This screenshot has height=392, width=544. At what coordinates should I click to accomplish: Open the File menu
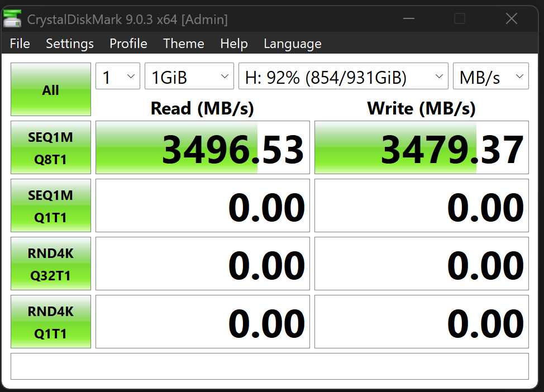coord(20,44)
